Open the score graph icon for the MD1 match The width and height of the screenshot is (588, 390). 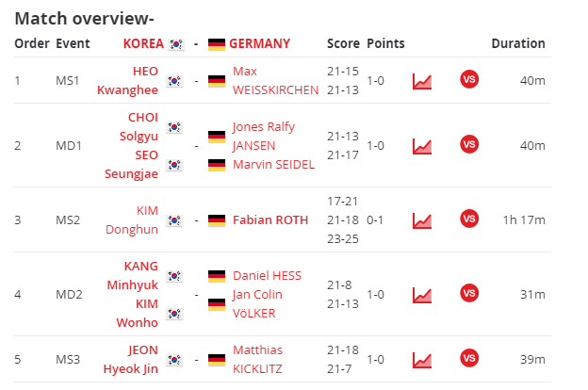coord(422,146)
